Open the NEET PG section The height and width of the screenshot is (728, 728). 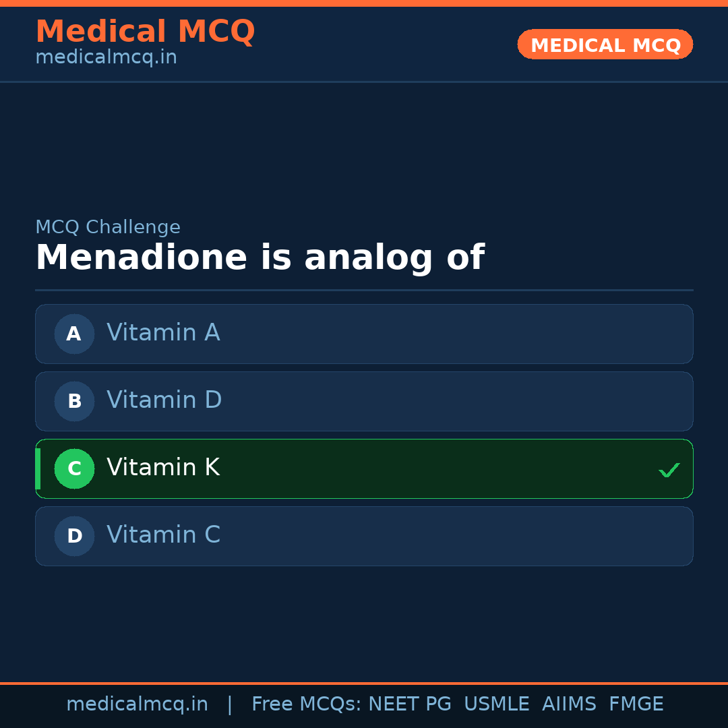[409, 704]
